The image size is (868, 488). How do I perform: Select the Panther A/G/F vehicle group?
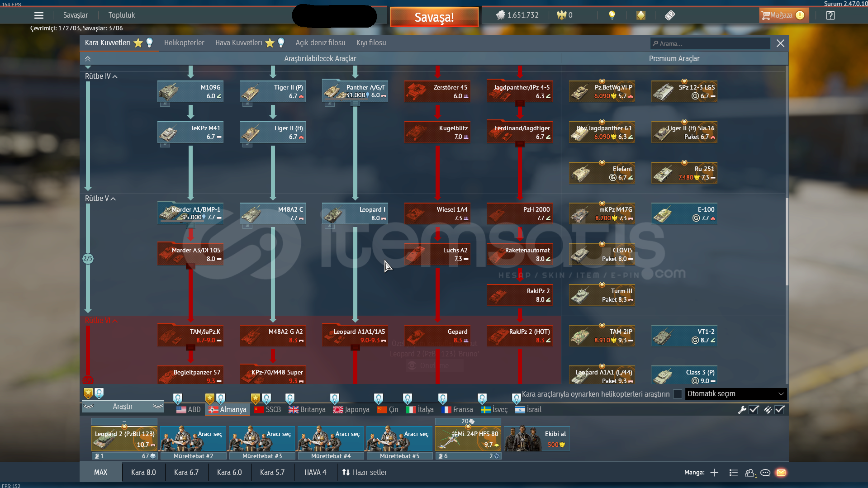coord(355,91)
